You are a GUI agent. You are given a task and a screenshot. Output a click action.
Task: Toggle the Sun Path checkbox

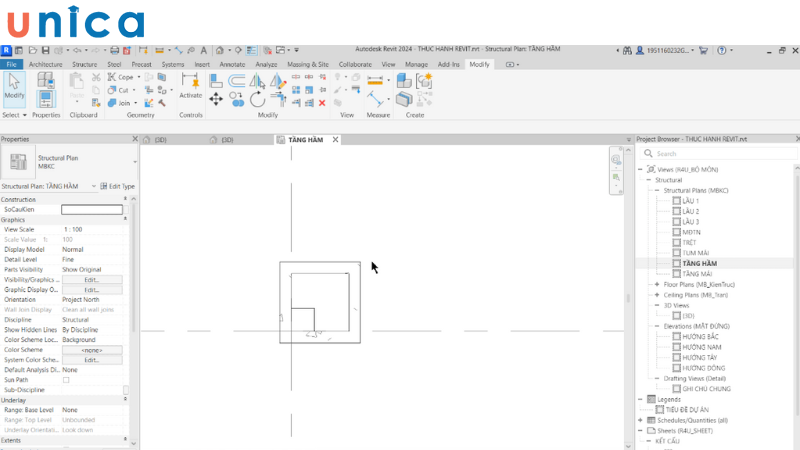[x=67, y=380]
